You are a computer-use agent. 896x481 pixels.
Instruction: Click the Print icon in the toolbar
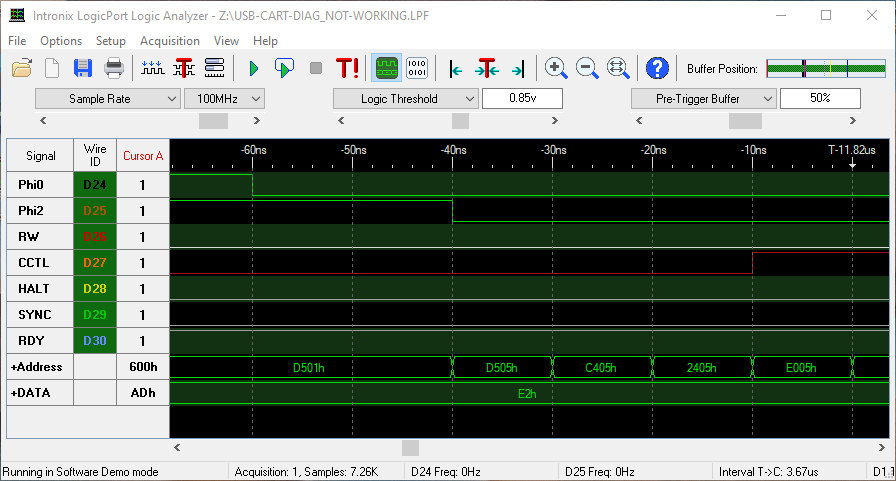(x=114, y=68)
